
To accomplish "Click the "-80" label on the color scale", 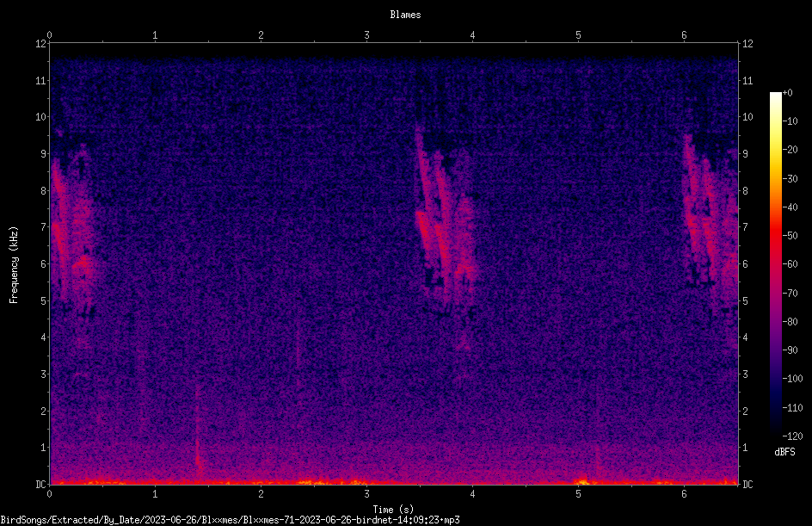I will [790, 322].
